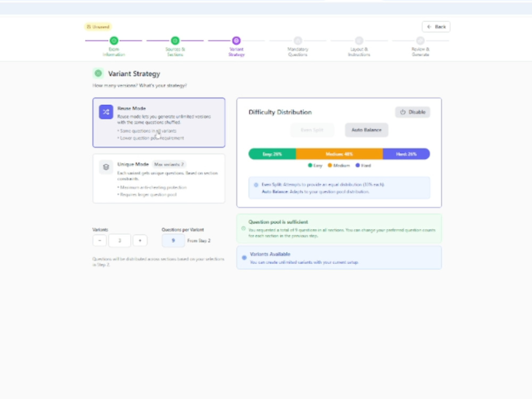
Task: Click the Medium legend dot
Action: 329,165
